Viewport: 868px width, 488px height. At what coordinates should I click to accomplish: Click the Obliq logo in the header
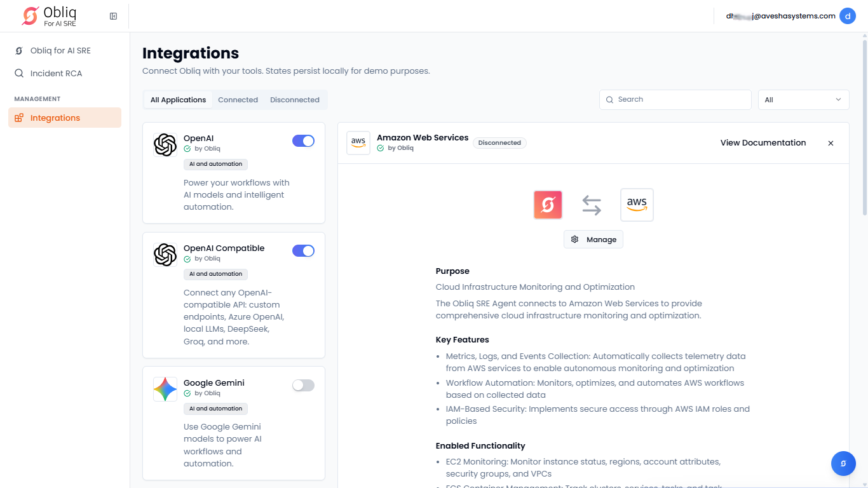pyautogui.click(x=50, y=16)
